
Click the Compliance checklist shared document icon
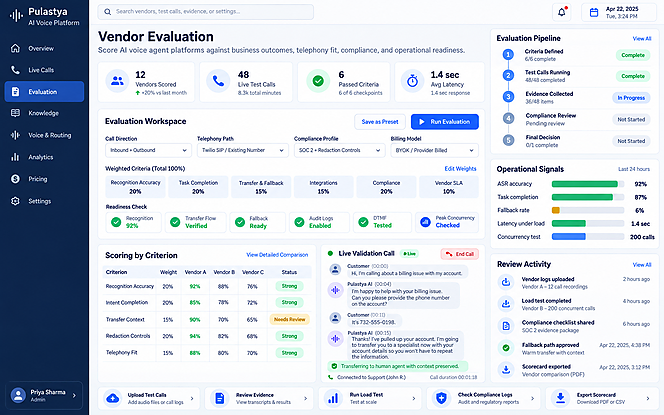click(x=506, y=326)
